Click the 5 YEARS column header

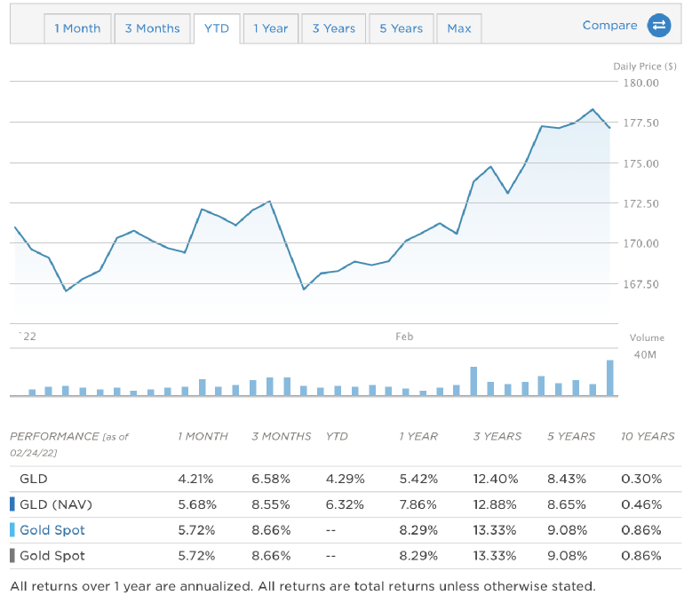pyautogui.click(x=571, y=437)
